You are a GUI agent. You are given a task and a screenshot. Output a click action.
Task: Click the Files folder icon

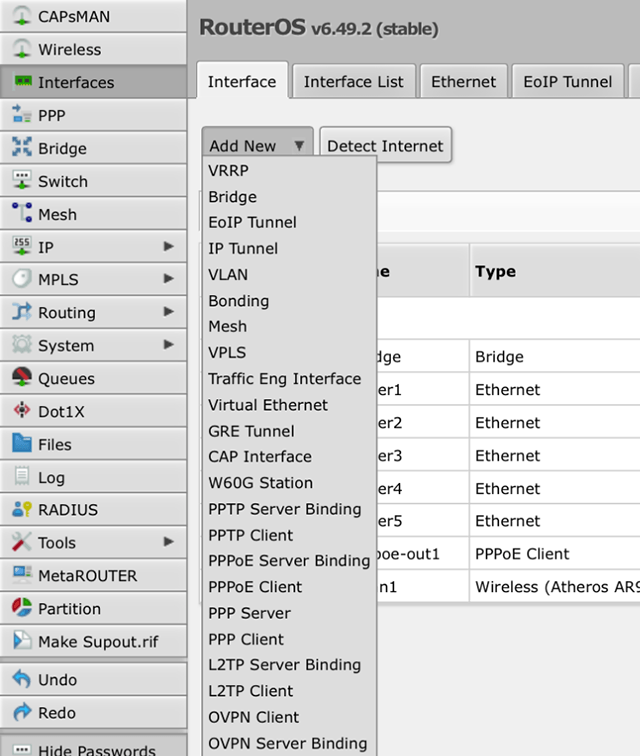22,443
